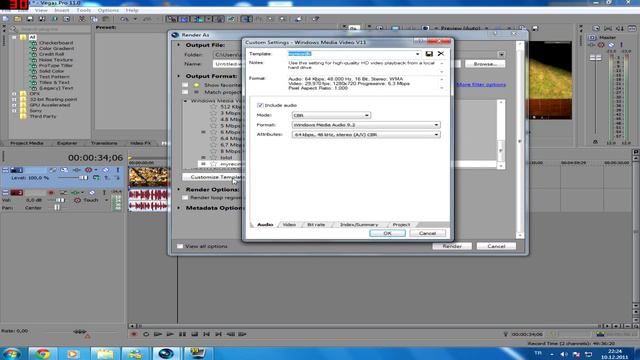Viewport: 640px width, 360px height.
Task: Toggle solo on video track 1
Action: point(118,170)
